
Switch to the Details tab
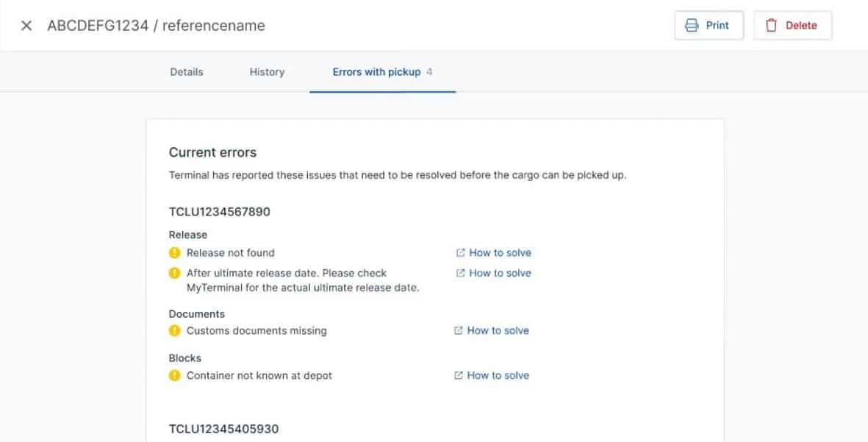(x=187, y=72)
